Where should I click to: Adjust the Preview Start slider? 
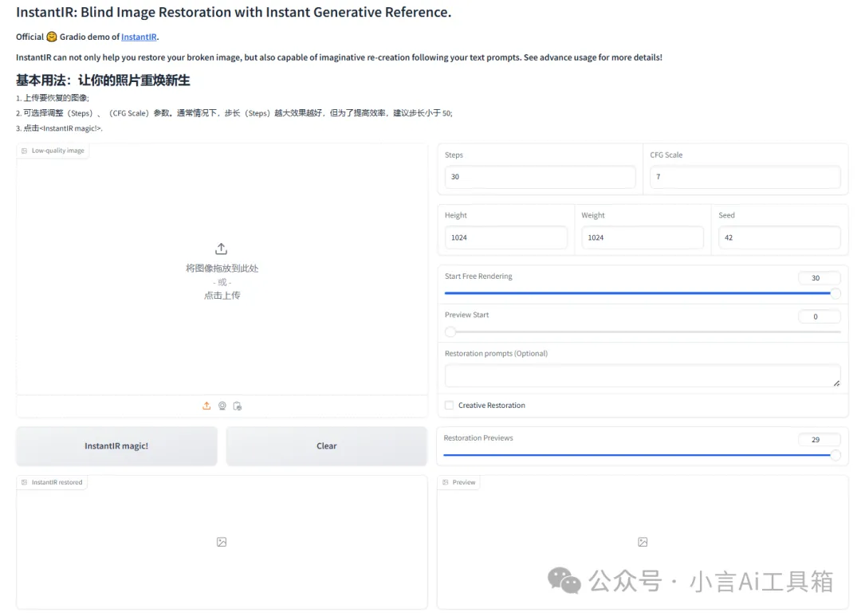coord(643,332)
